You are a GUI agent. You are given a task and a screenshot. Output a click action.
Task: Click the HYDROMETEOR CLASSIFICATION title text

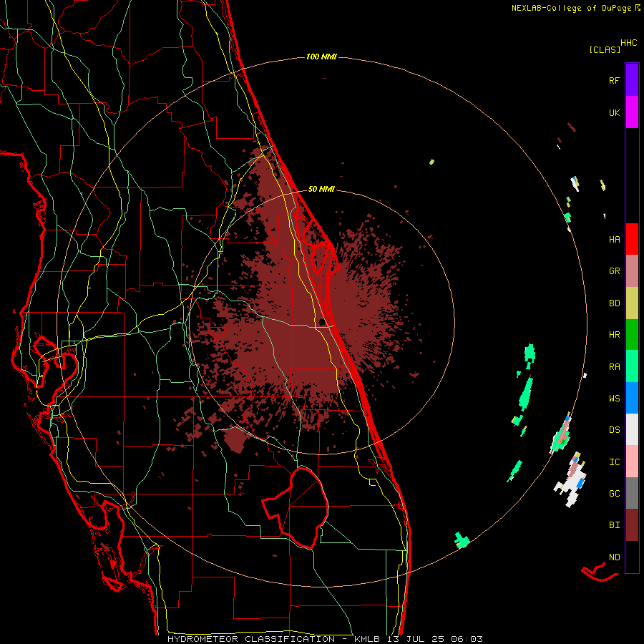pos(251,639)
